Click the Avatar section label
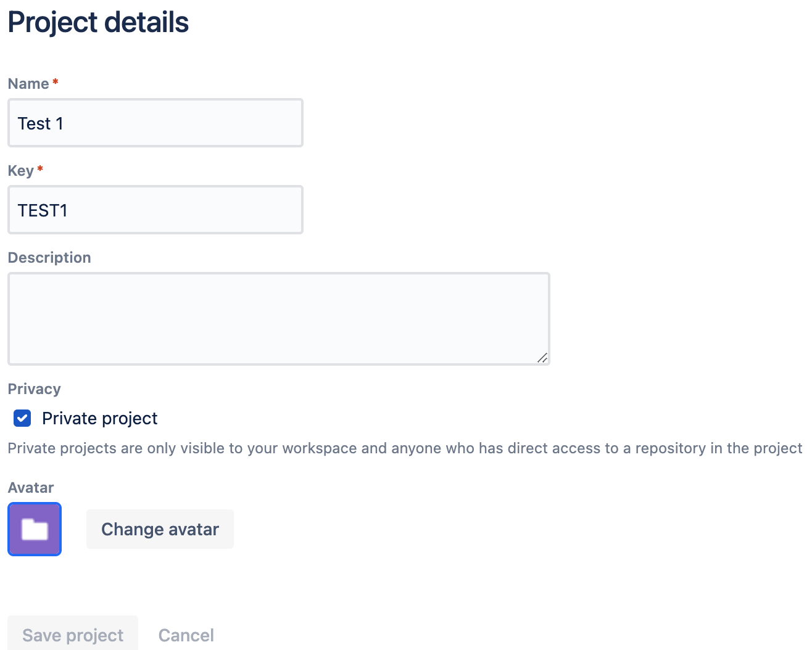 [x=30, y=487]
